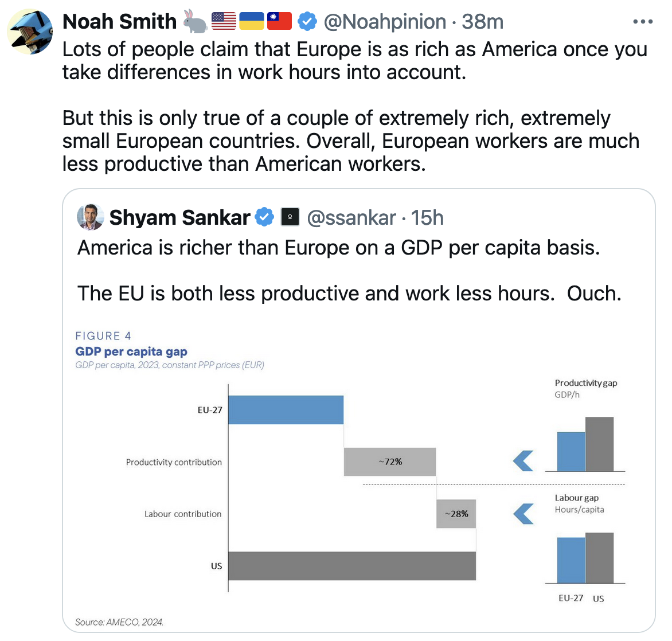
Task: Click the blue EU-27 bar in the chart
Action: [286, 410]
